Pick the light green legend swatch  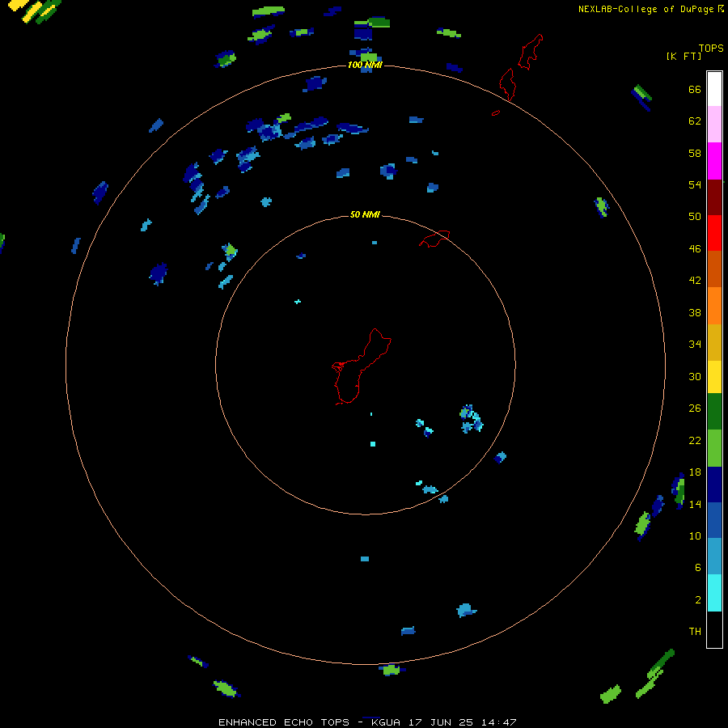(714, 448)
